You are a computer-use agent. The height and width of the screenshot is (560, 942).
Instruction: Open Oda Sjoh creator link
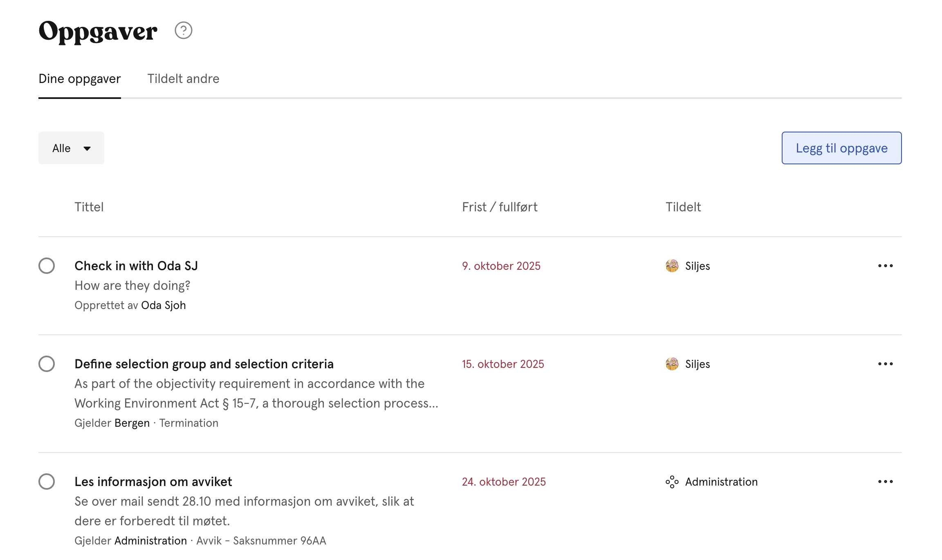coord(164,305)
